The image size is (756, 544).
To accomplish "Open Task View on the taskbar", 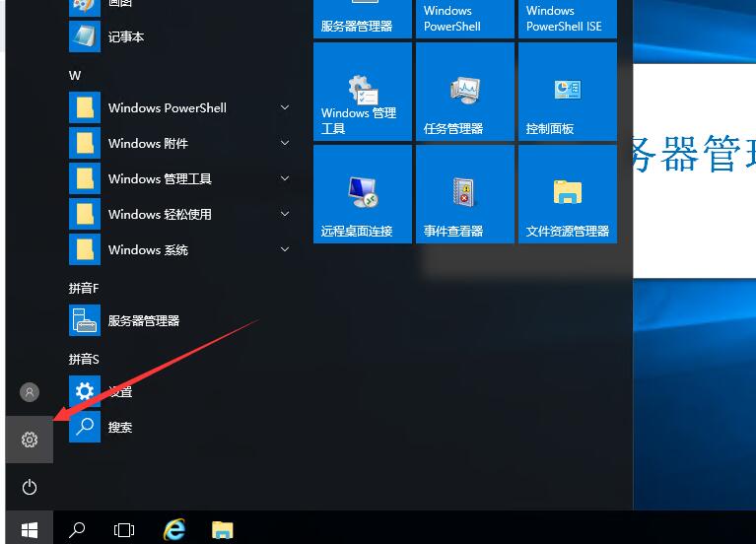I will tap(124, 530).
